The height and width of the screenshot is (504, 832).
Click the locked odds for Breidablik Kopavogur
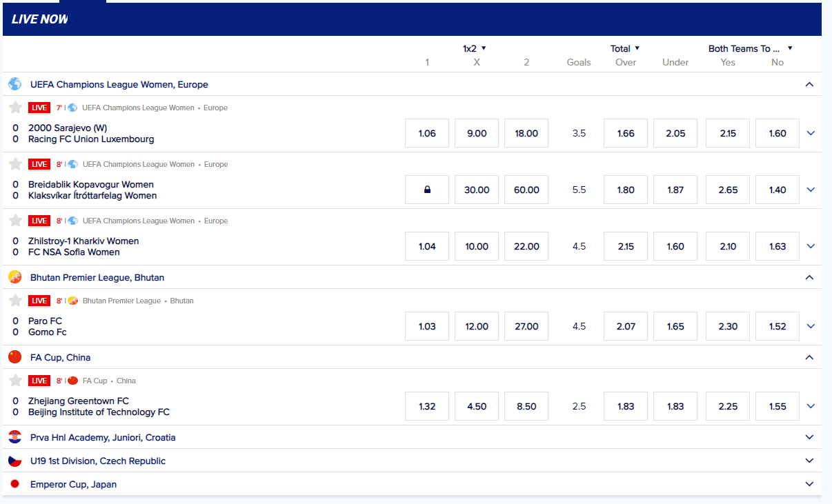[427, 190]
